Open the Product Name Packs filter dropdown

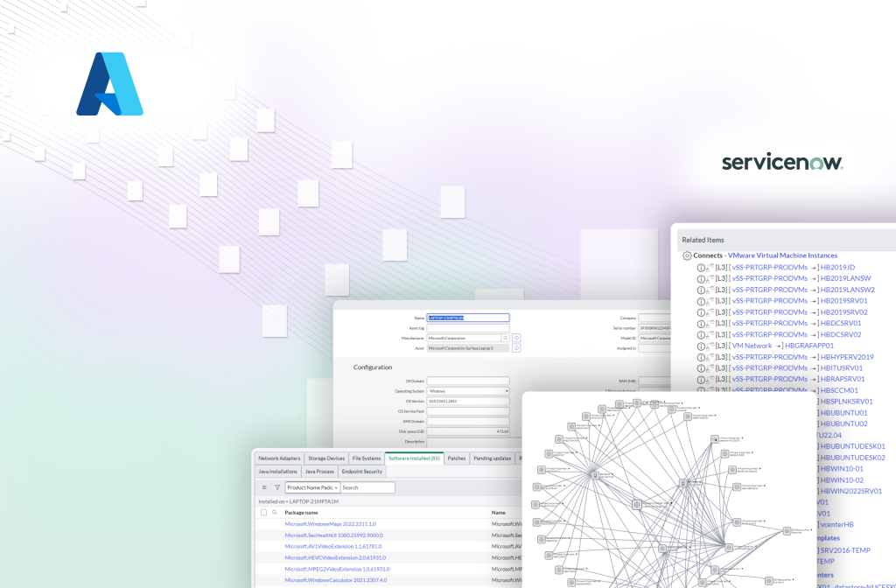313,487
